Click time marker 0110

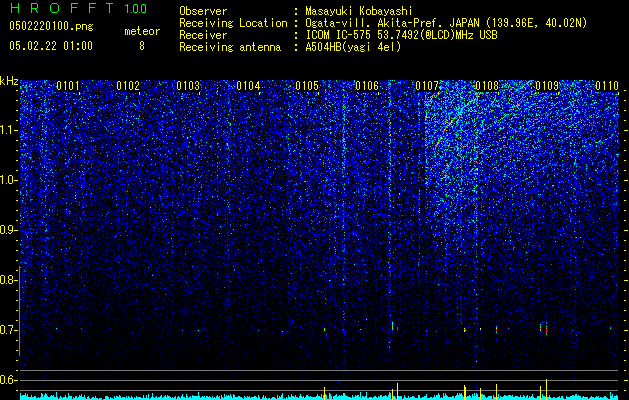coord(607,86)
